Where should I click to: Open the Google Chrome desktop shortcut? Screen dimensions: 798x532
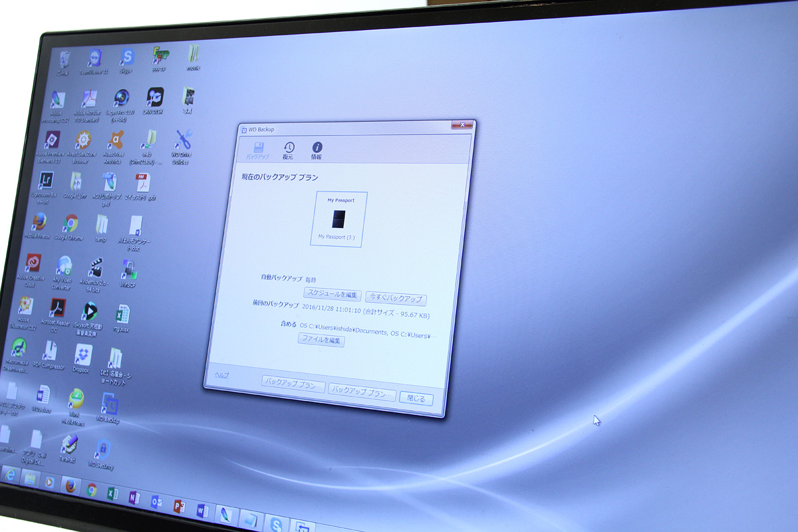pos(70,227)
